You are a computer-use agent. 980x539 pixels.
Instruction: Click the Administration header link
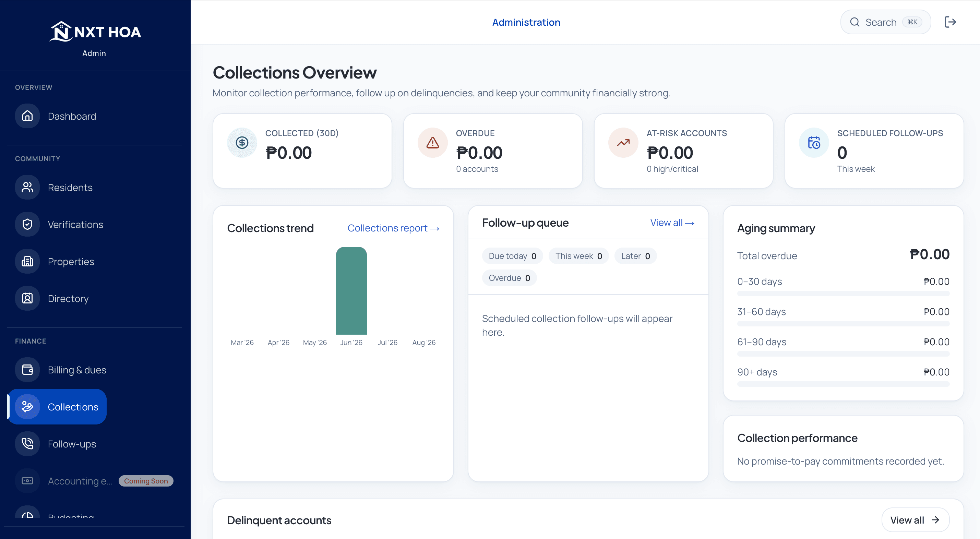click(526, 22)
